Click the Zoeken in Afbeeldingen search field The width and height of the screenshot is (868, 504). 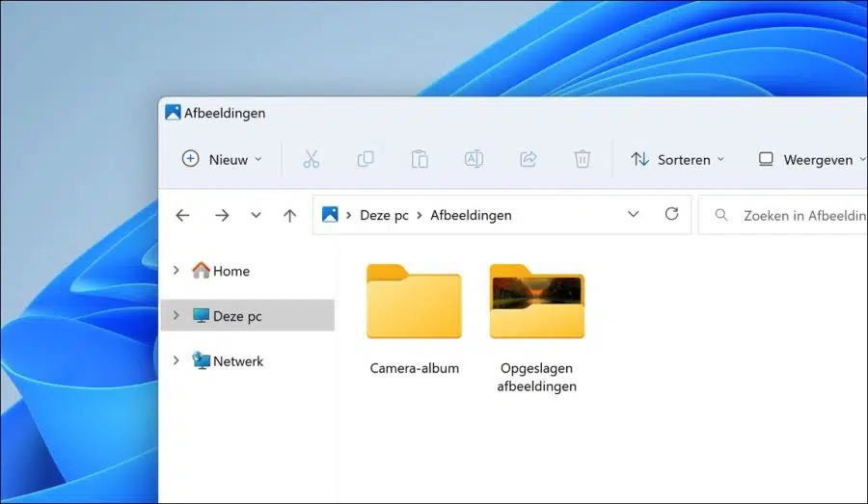(x=783, y=215)
